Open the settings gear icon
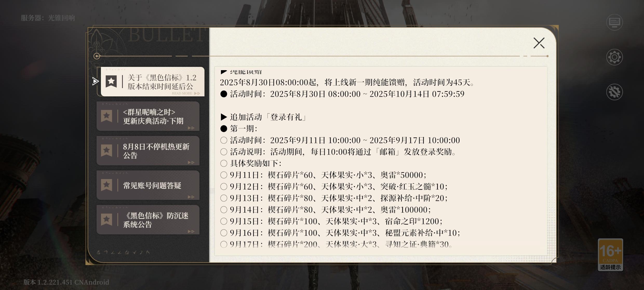The height and width of the screenshot is (290, 644). click(614, 57)
